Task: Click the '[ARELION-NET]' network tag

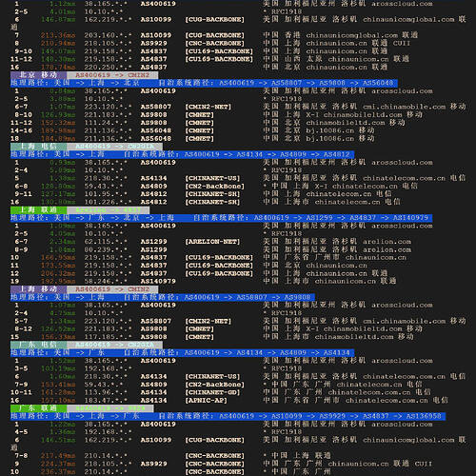Action: [212, 242]
